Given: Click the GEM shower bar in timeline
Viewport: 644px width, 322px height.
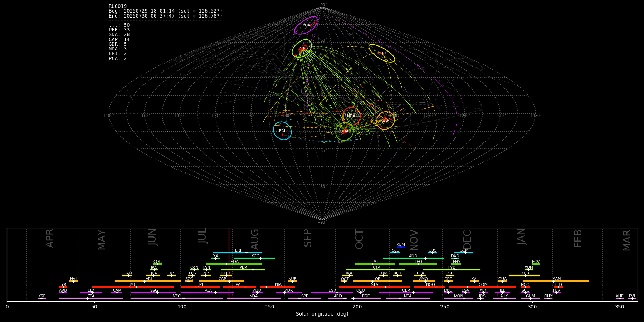Looking at the screenshot, I should click(x=464, y=253).
